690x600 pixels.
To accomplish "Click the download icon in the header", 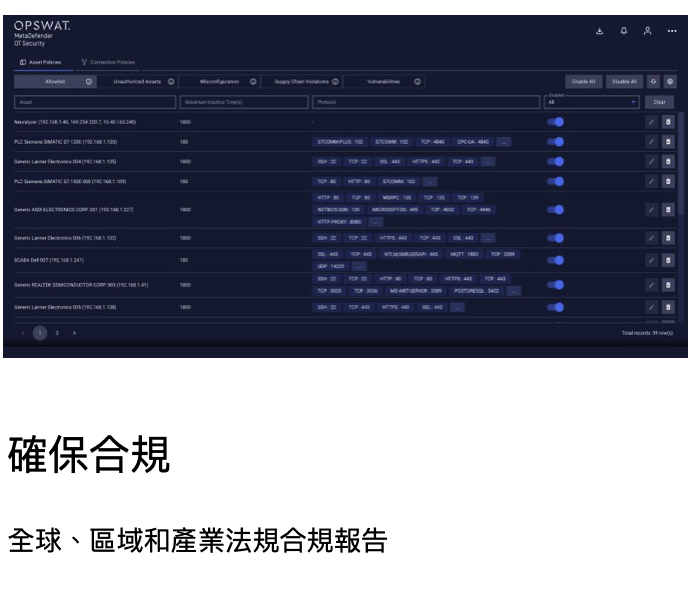I will tap(599, 31).
